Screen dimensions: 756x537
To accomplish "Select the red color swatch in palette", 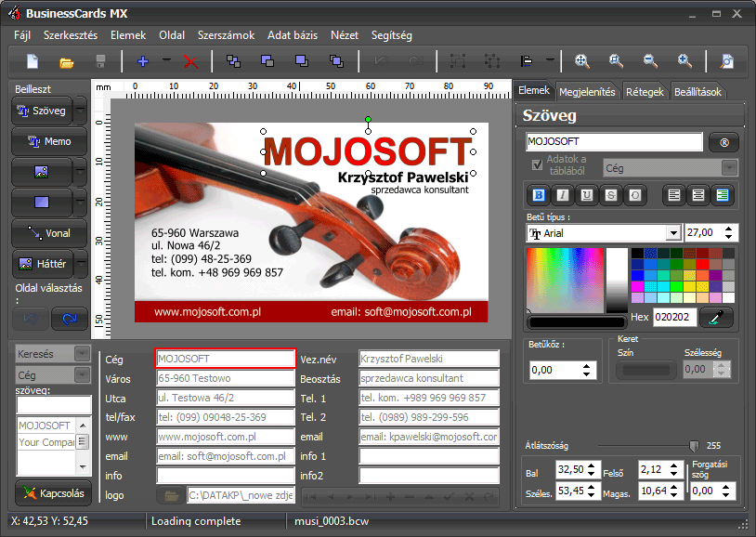I will tap(702, 265).
